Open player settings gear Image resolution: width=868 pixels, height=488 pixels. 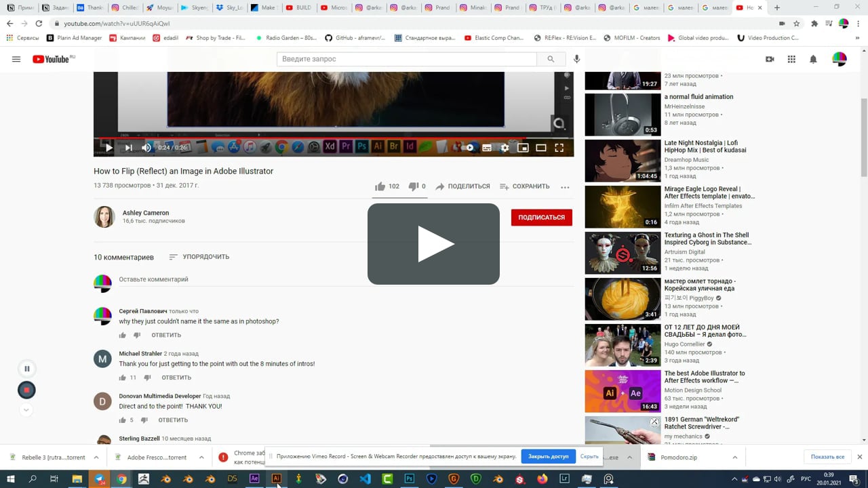point(505,147)
